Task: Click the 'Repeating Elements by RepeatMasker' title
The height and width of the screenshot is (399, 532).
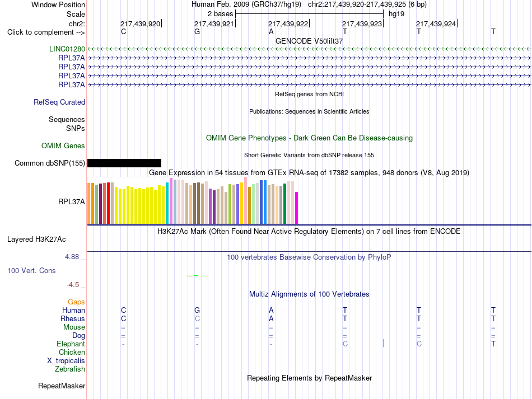Action: click(x=310, y=378)
